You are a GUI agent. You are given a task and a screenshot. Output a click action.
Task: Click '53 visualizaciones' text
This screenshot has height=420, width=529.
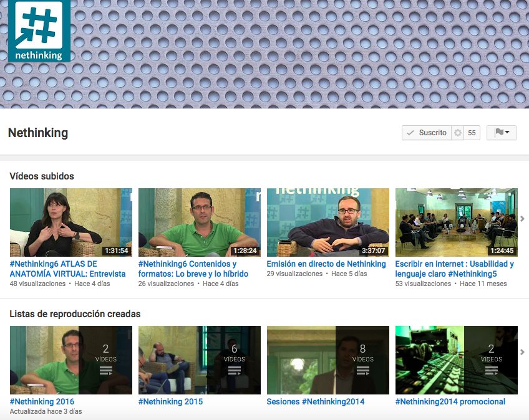pyautogui.click(x=423, y=284)
